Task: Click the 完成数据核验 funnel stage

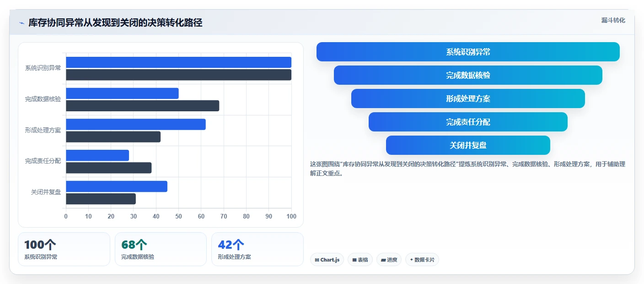Action: pos(468,75)
